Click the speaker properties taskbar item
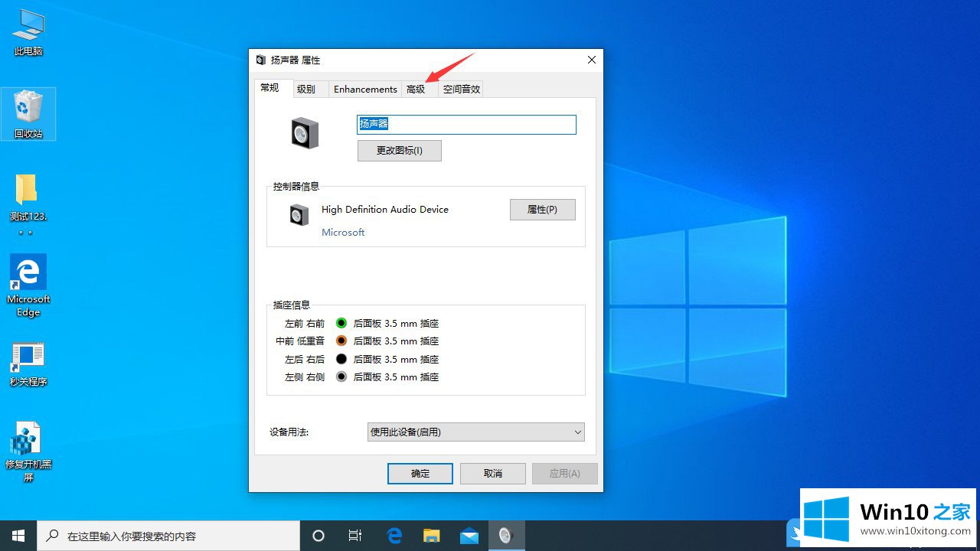This screenshot has height=551, width=980. click(x=505, y=536)
